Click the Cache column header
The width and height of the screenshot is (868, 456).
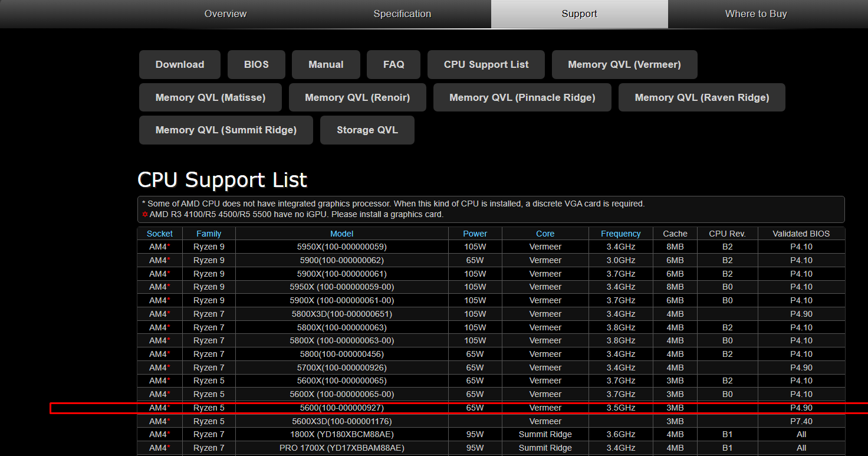(x=675, y=234)
